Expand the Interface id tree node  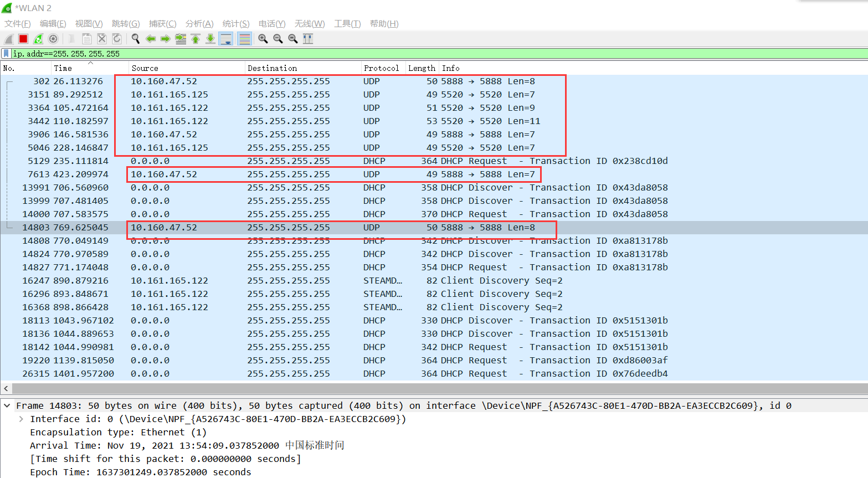[x=21, y=419]
